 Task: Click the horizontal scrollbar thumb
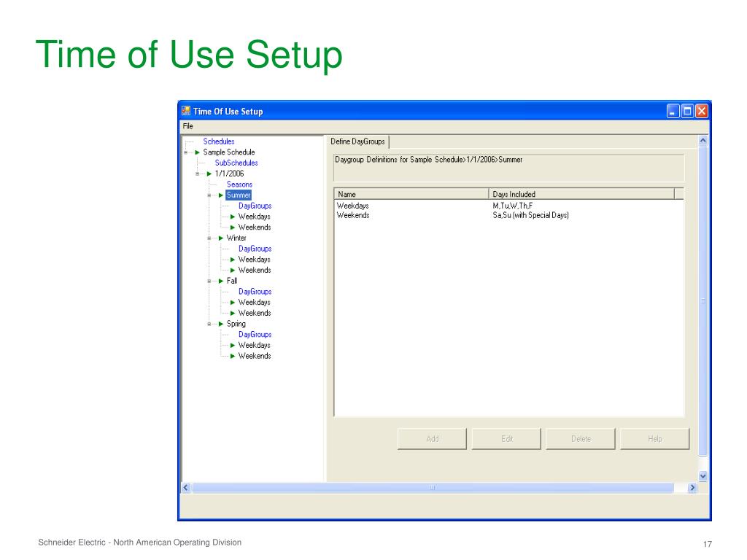(x=433, y=488)
